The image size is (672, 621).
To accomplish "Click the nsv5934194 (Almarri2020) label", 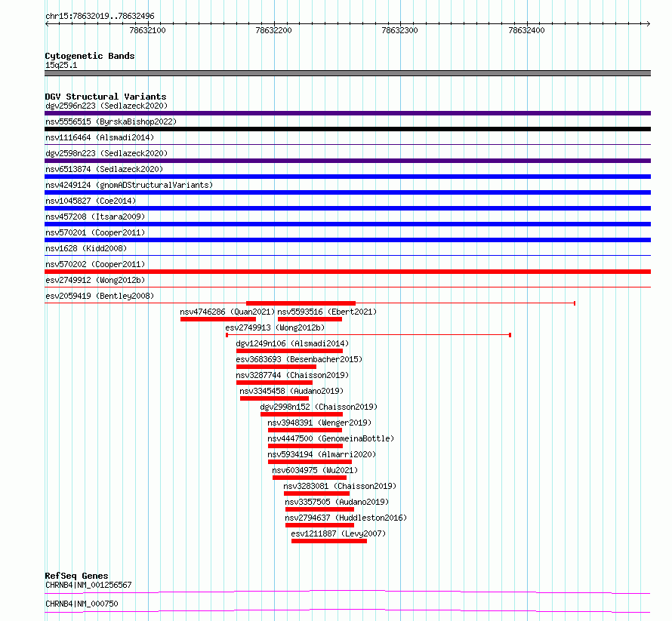I will [x=322, y=454].
